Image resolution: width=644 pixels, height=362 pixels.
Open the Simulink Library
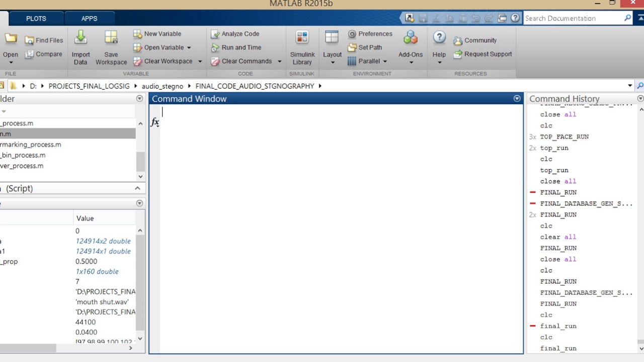(302, 48)
